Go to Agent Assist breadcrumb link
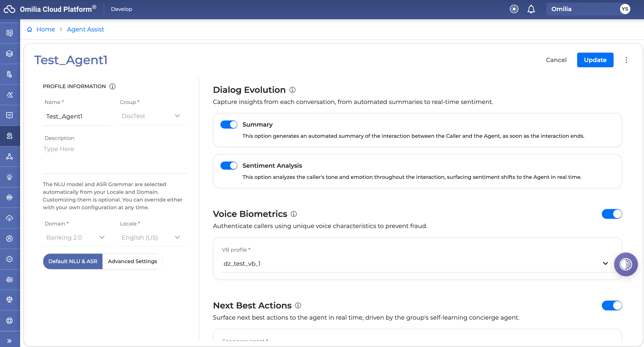644x347 pixels. pyautogui.click(x=85, y=30)
